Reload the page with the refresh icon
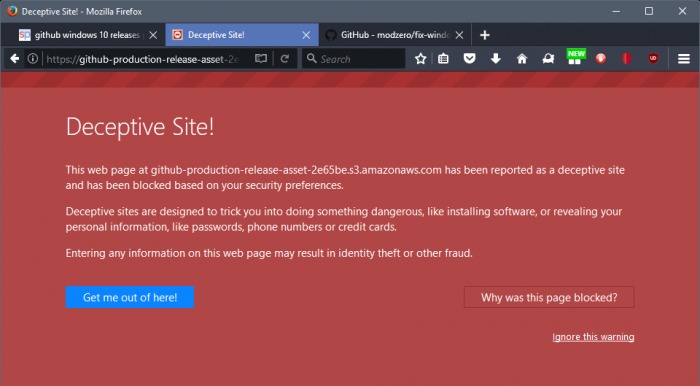 285,59
